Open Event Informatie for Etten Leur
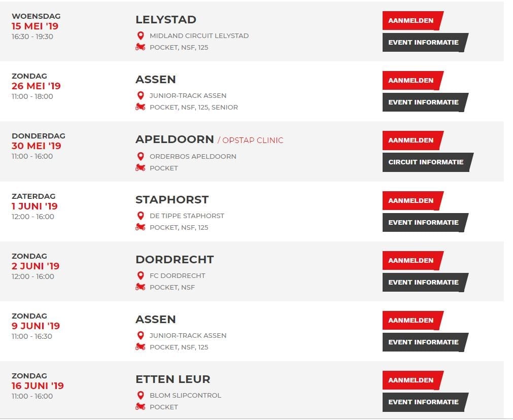 (425, 402)
